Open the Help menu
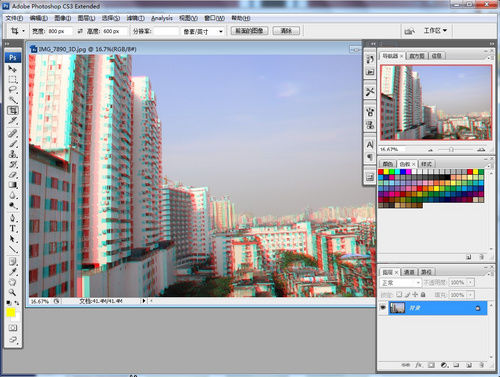 (241, 18)
